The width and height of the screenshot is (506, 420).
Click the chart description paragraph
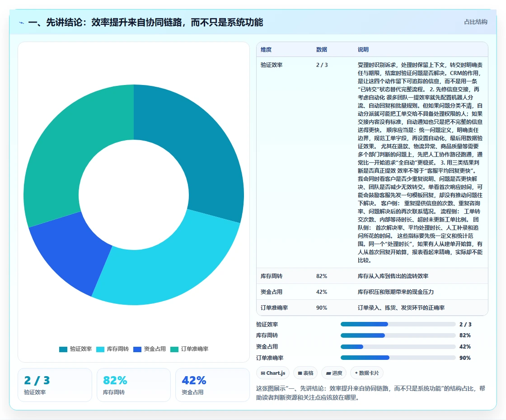point(370,393)
